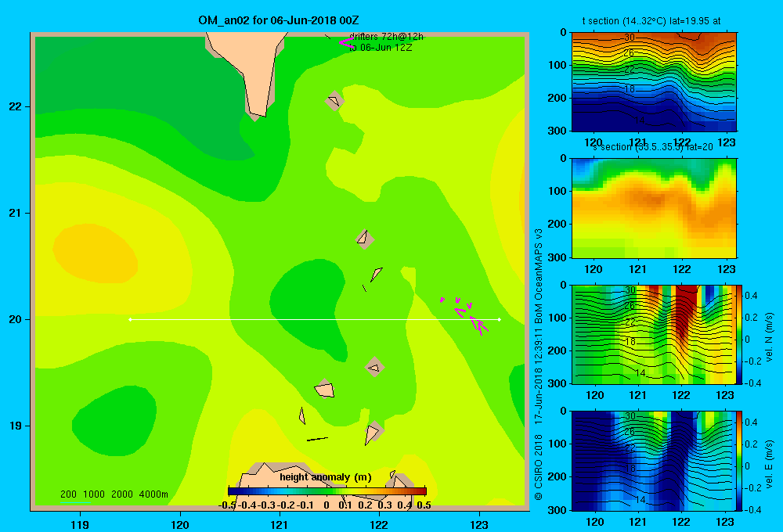Click longitude label 119 under the main map
The image size is (783, 532).
click(80, 524)
